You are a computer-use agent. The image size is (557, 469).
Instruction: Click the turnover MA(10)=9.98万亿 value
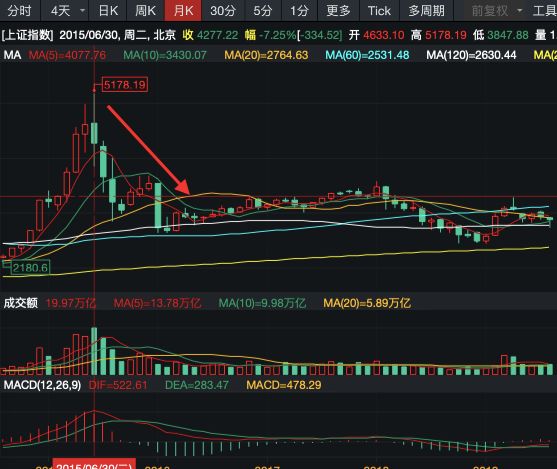pyautogui.click(x=262, y=303)
